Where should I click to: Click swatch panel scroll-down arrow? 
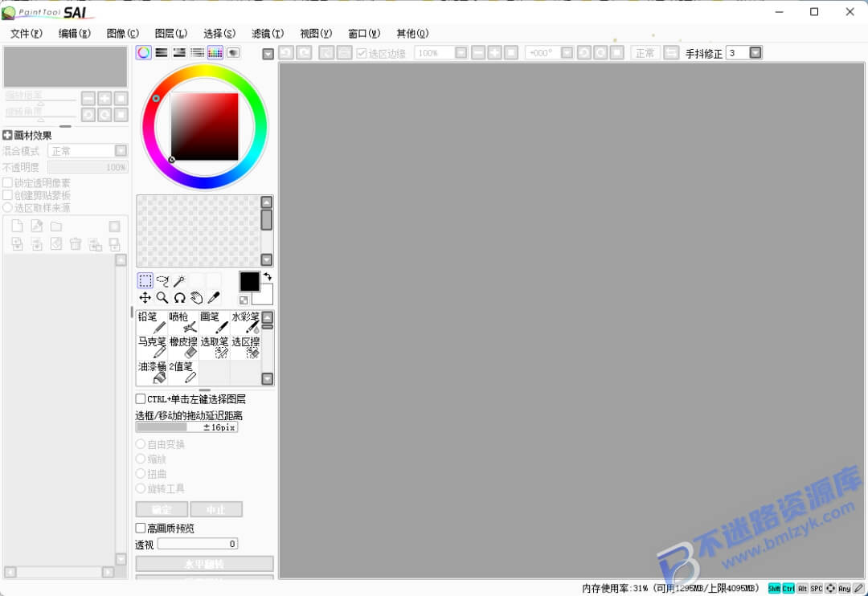(x=267, y=259)
